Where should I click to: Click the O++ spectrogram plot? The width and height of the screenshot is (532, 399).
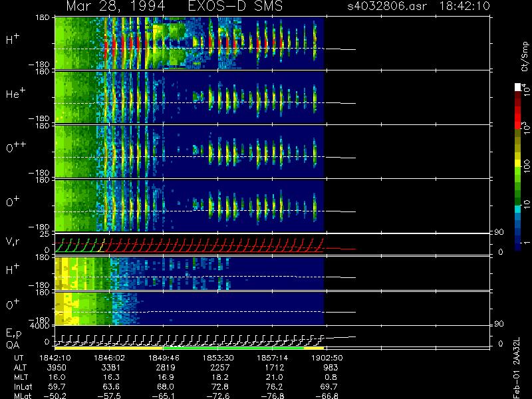click(x=190, y=152)
